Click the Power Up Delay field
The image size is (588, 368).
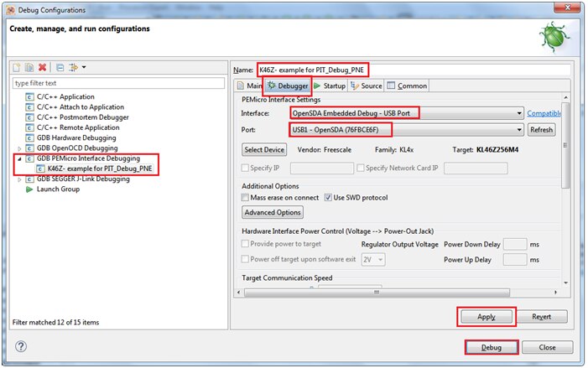[515, 260]
